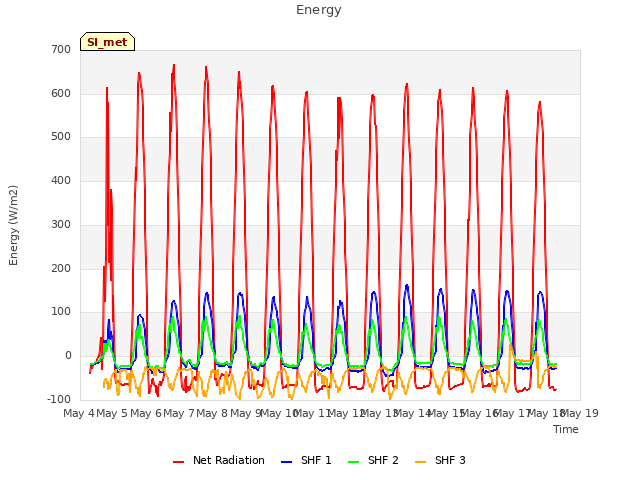Click the -100 y-axis tick label
This screenshot has width=640, height=480.
[x=59, y=399]
